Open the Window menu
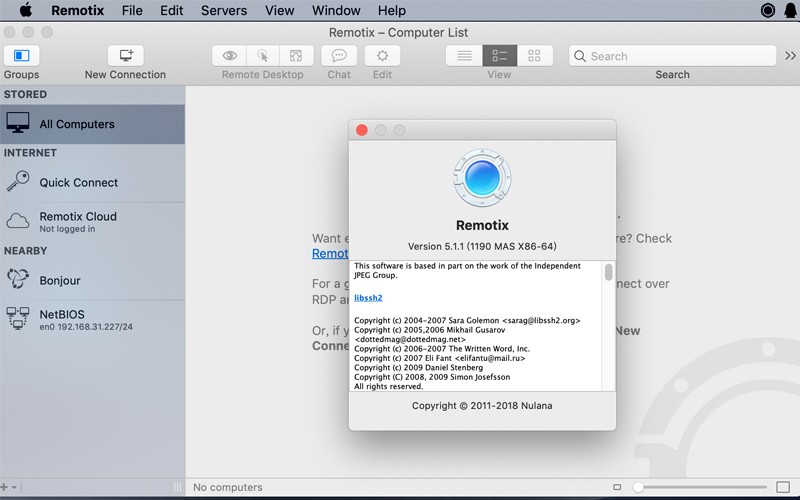The image size is (800, 500). pos(336,10)
